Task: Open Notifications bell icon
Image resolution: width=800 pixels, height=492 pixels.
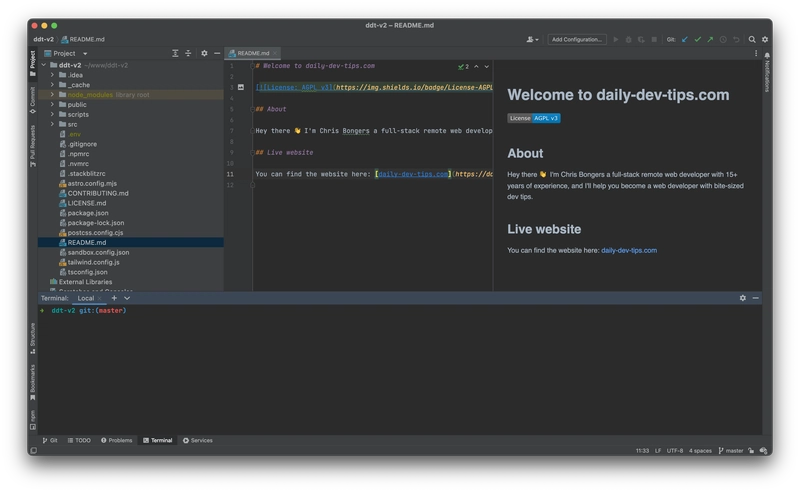Action: click(x=767, y=55)
